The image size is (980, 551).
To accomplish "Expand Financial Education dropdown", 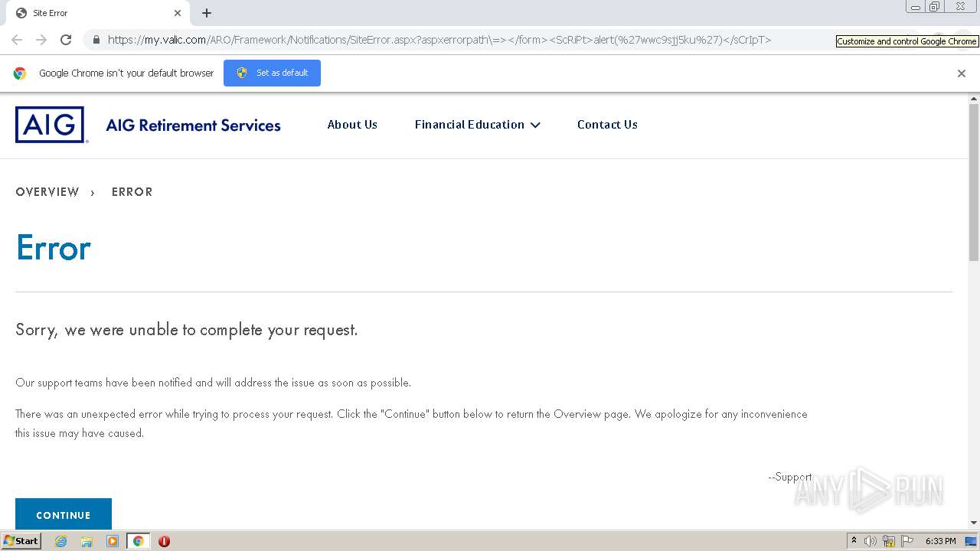I will 477,125.
